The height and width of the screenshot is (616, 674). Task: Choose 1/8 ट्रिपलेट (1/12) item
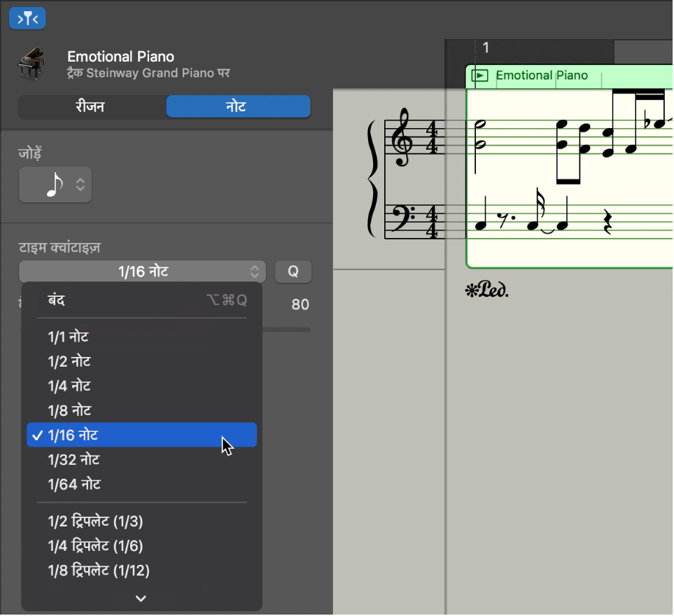click(x=142, y=570)
